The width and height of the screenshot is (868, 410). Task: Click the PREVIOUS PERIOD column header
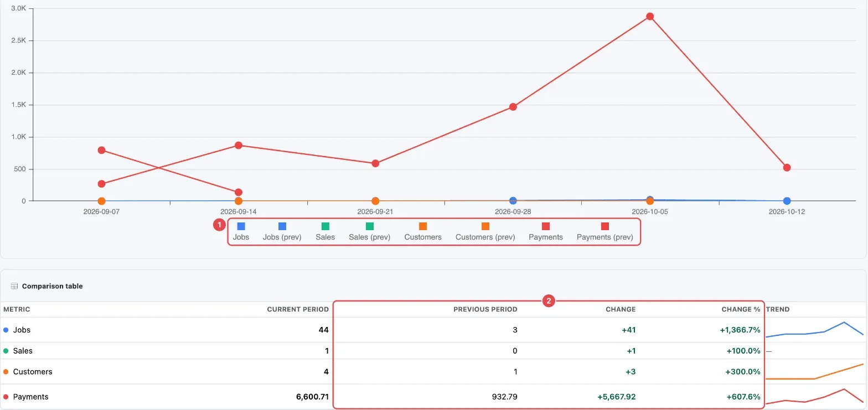[485, 309]
